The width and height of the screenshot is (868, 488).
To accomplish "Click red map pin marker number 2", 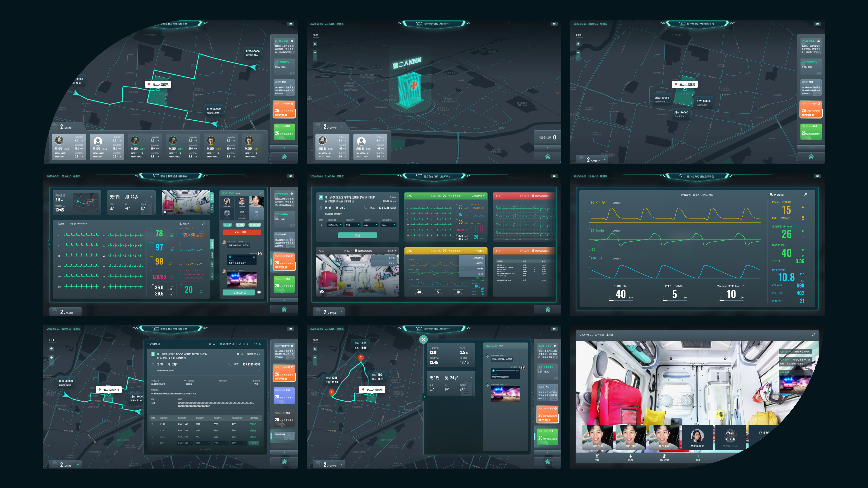I will pos(361,357).
